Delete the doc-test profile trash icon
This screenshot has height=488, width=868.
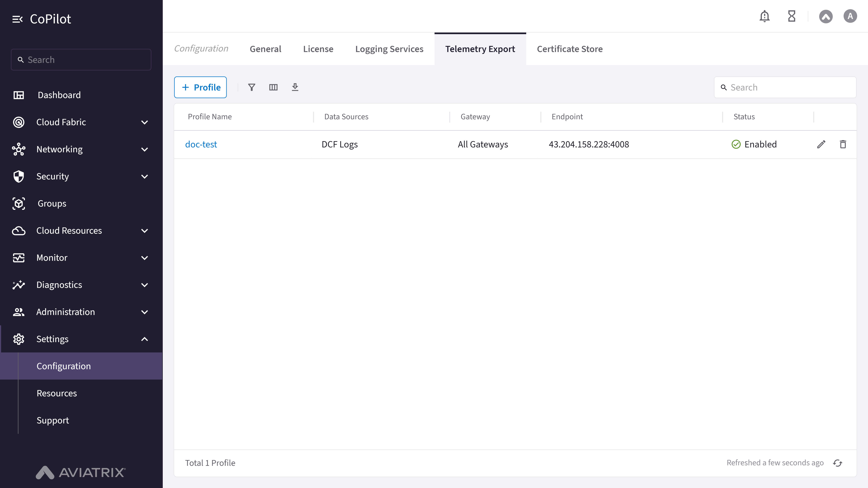click(x=843, y=145)
